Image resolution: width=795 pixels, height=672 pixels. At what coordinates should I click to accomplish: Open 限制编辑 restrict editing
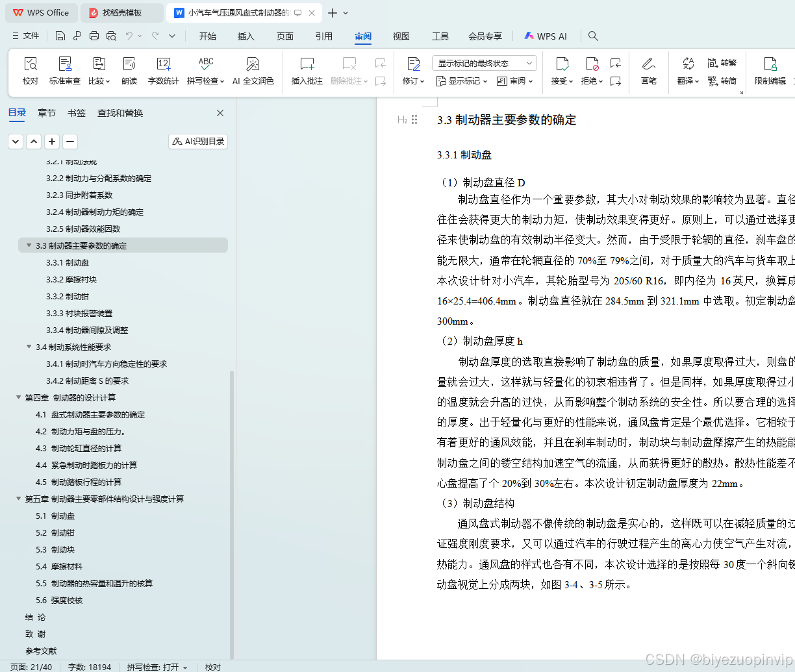click(x=770, y=71)
